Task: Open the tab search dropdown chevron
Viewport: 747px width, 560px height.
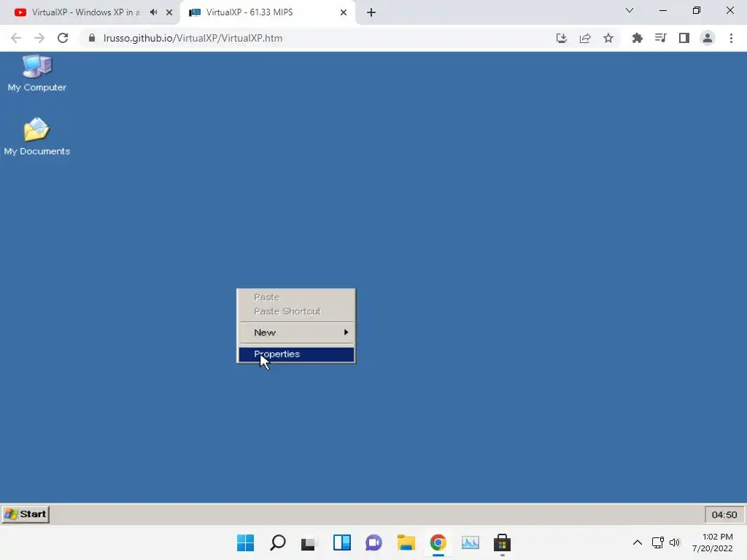Action: pyautogui.click(x=630, y=10)
